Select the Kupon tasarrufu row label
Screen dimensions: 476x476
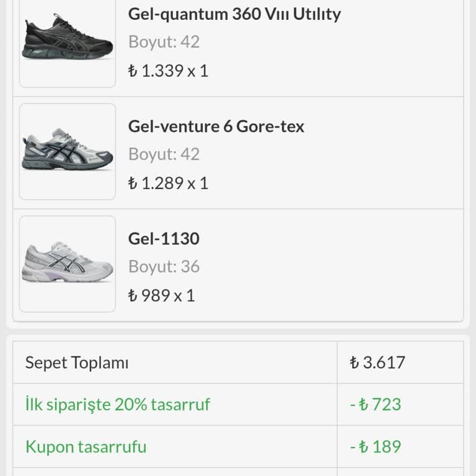[x=86, y=446]
